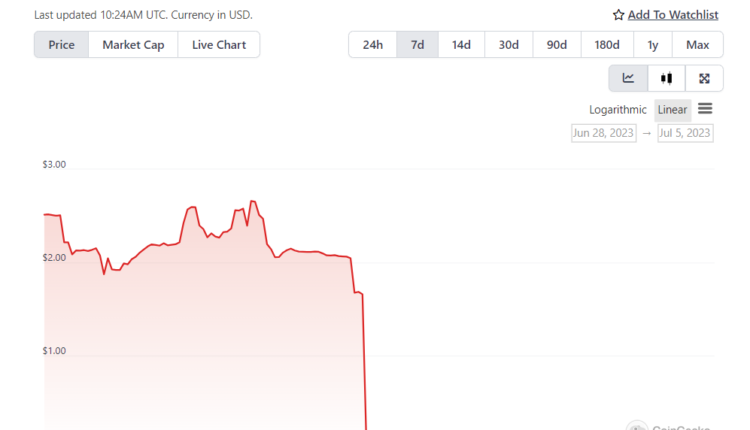Choose the 1y range

(x=652, y=45)
